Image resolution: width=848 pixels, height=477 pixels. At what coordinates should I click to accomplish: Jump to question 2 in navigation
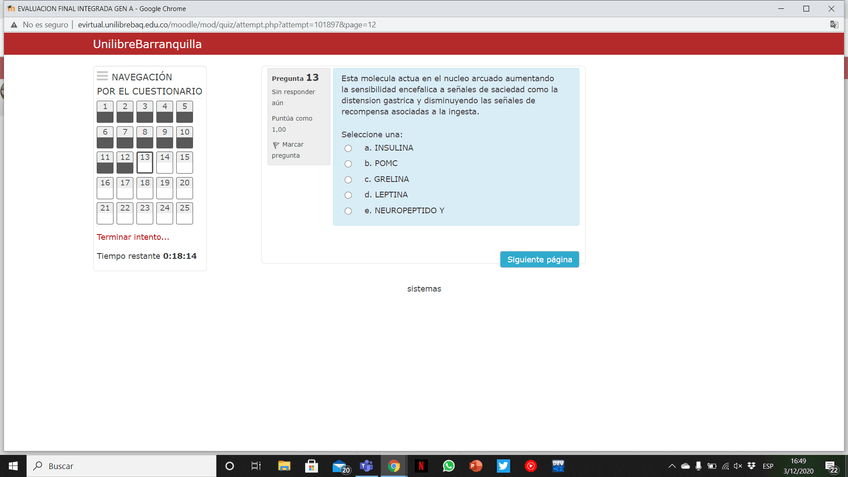click(125, 111)
